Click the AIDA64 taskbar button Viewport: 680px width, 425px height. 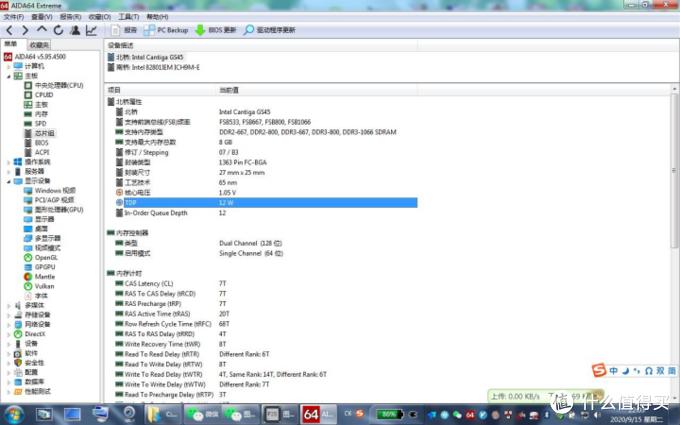tap(317, 414)
